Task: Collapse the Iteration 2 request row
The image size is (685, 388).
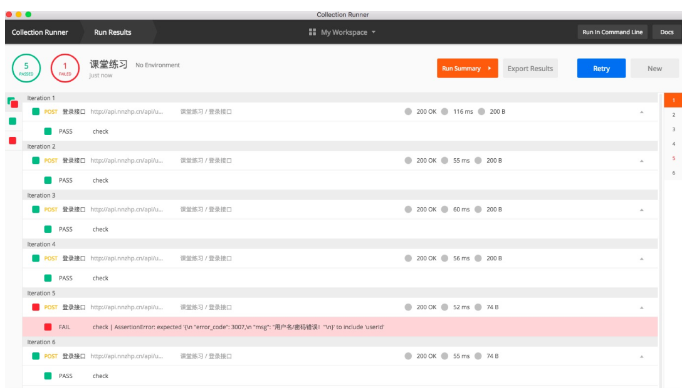Action: pos(642,161)
